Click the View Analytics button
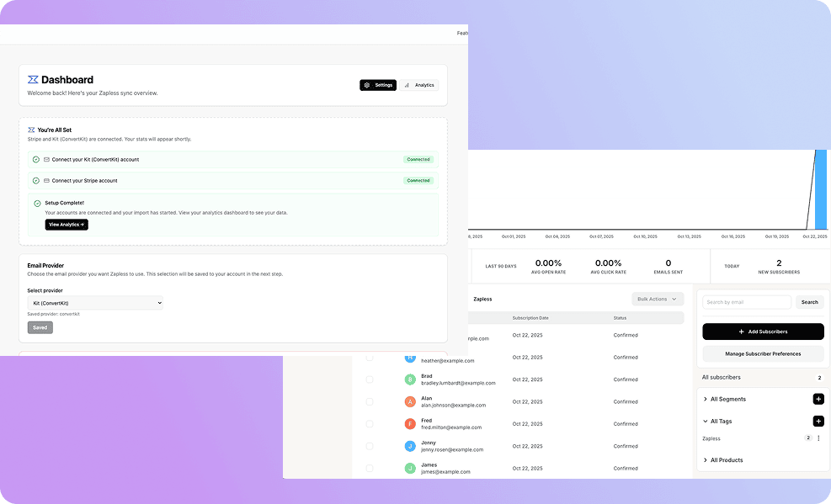Viewport: 831px width, 504px height. (x=67, y=224)
